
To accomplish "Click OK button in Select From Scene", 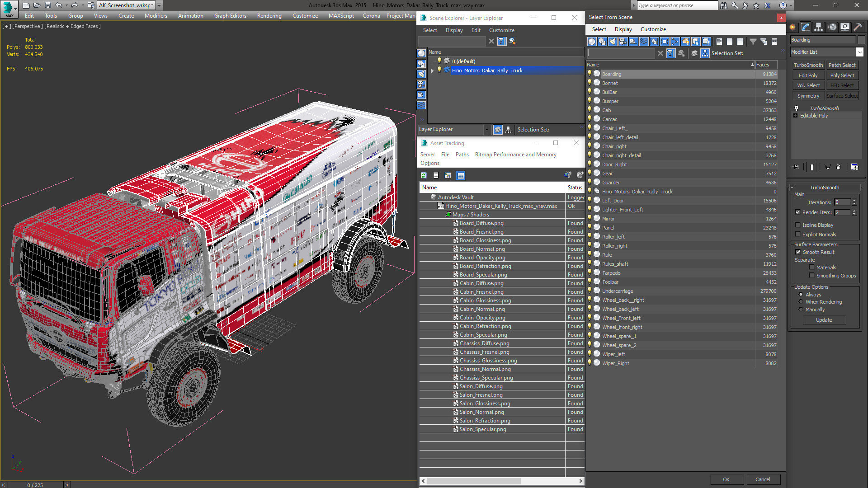I will [726, 479].
